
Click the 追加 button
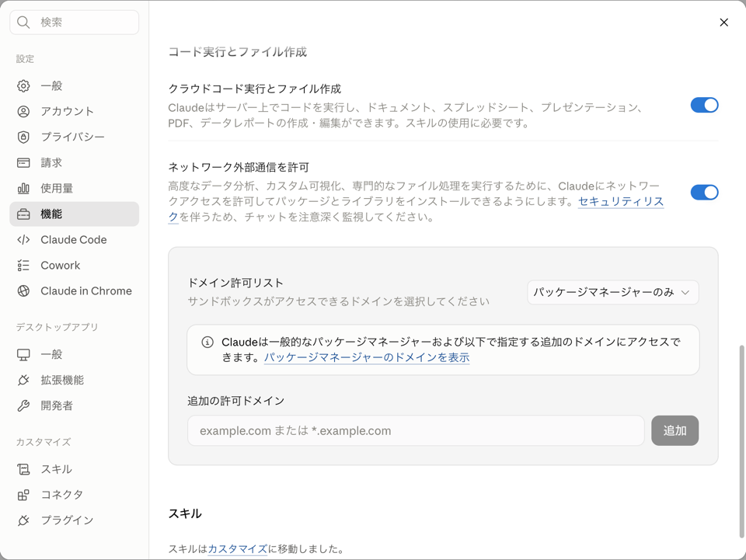tap(675, 431)
